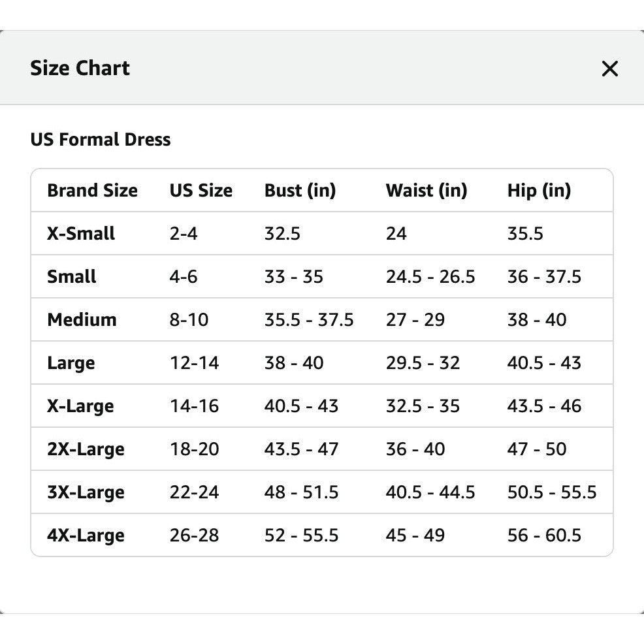The width and height of the screenshot is (644, 644).
Task: Select the '3X-Large' brand size label
Action: (86, 492)
